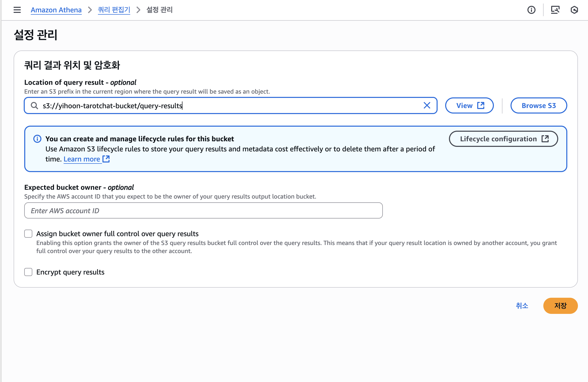The height and width of the screenshot is (382, 588).
Task: Click the search magnifier in location field
Action: click(x=34, y=105)
